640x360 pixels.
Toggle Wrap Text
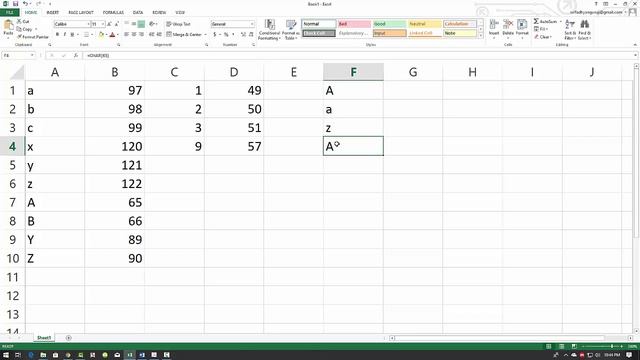178,24
